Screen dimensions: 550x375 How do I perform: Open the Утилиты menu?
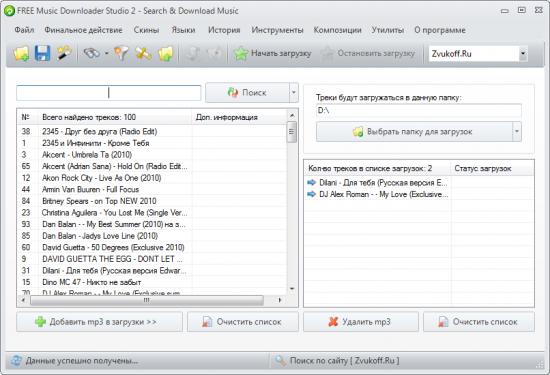click(388, 30)
